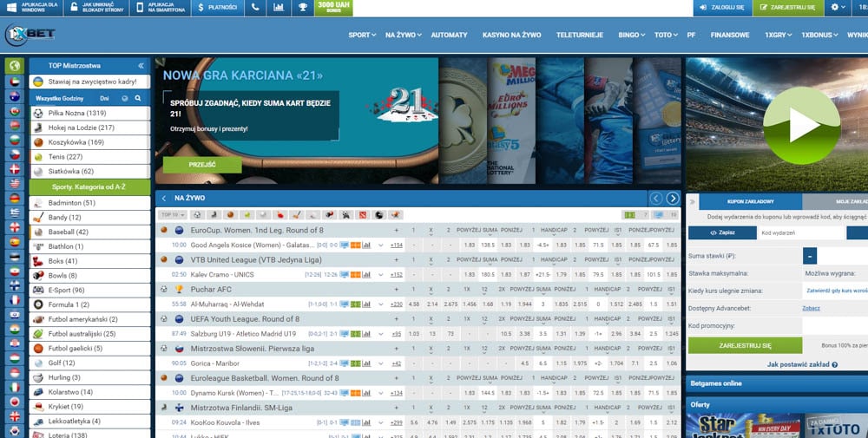Click the top ZAREJESTRUJ SIĘ button
The width and height of the screenshot is (868, 438).
click(788, 8)
